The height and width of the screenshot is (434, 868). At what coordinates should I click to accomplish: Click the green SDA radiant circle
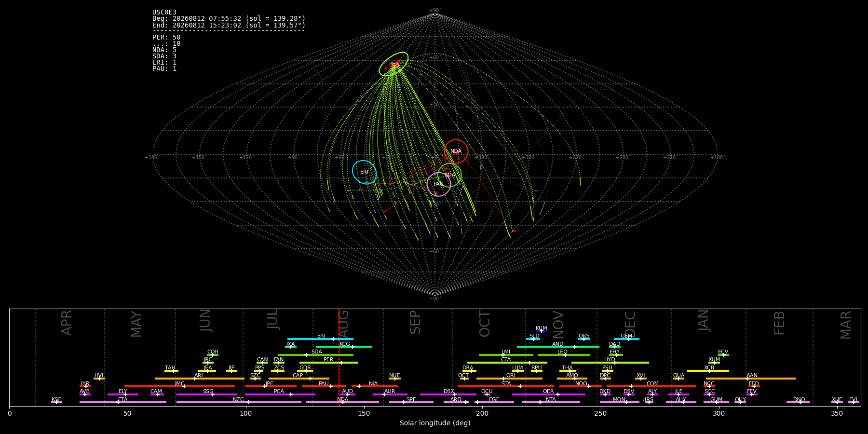point(449,175)
